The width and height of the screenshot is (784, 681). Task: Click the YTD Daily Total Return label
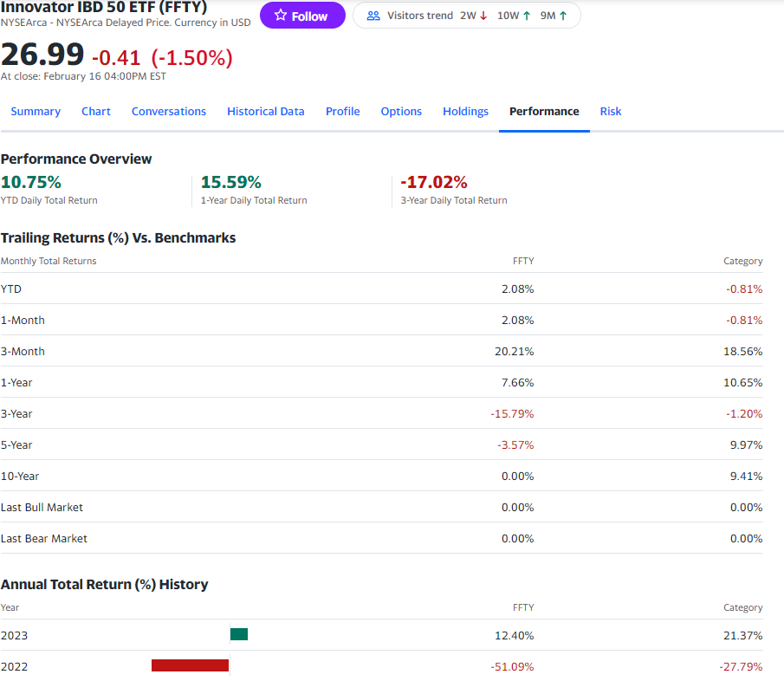point(49,200)
